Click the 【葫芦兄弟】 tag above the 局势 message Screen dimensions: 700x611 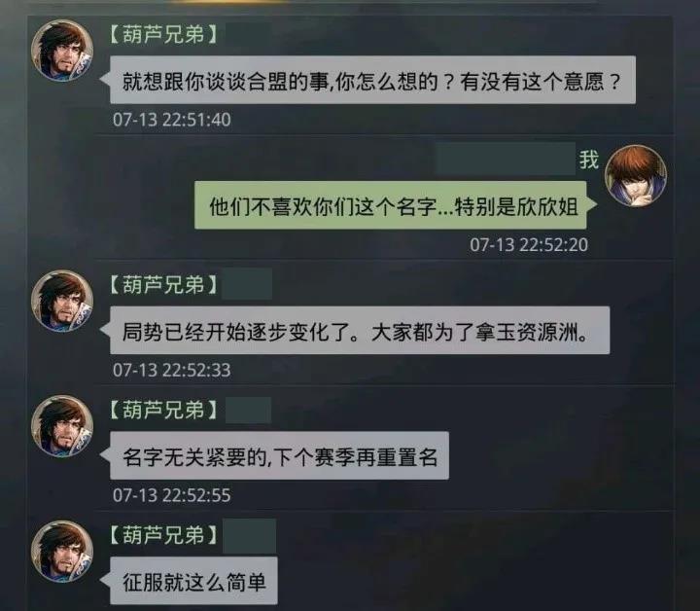[163, 284]
